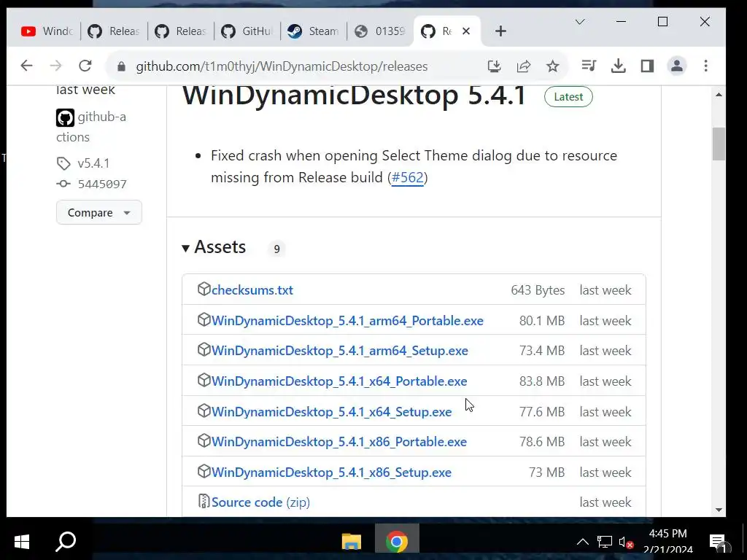Viewport: 747px width, 560px height.
Task: Download the x64 Portable exe
Action: point(339,381)
